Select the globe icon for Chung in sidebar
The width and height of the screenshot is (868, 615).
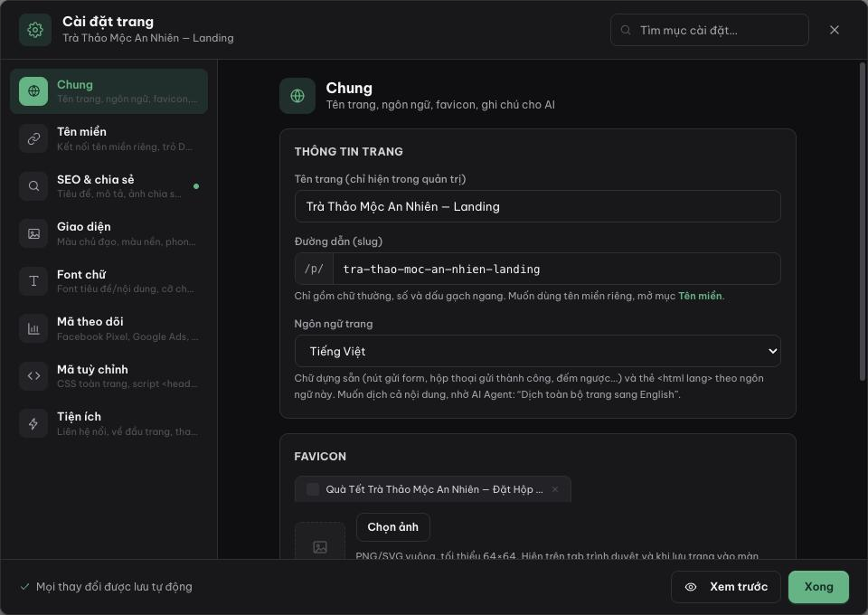click(33, 91)
